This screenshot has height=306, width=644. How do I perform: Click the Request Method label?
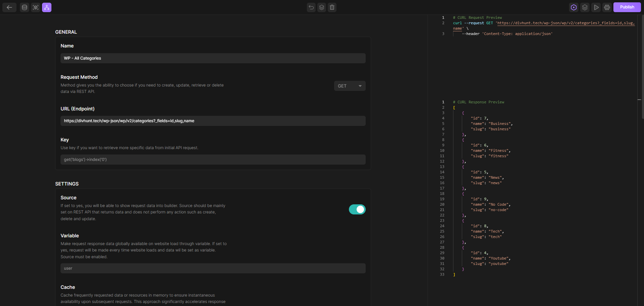point(79,77)
